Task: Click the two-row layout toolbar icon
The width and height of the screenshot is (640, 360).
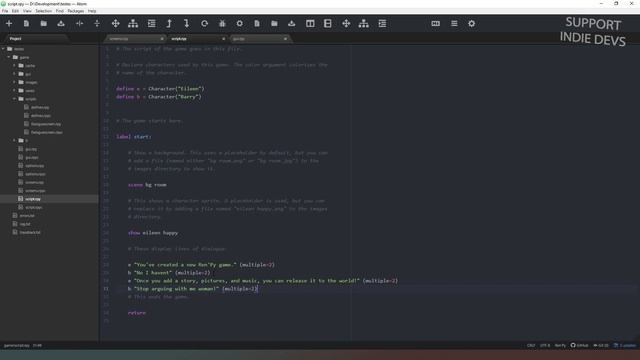Action: click(328, 24)
